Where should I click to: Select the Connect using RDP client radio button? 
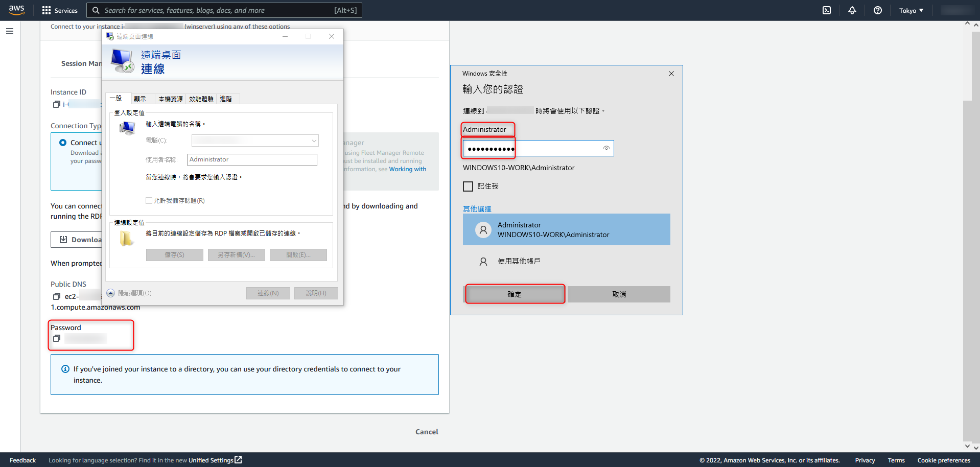click(x=63, y=143)
